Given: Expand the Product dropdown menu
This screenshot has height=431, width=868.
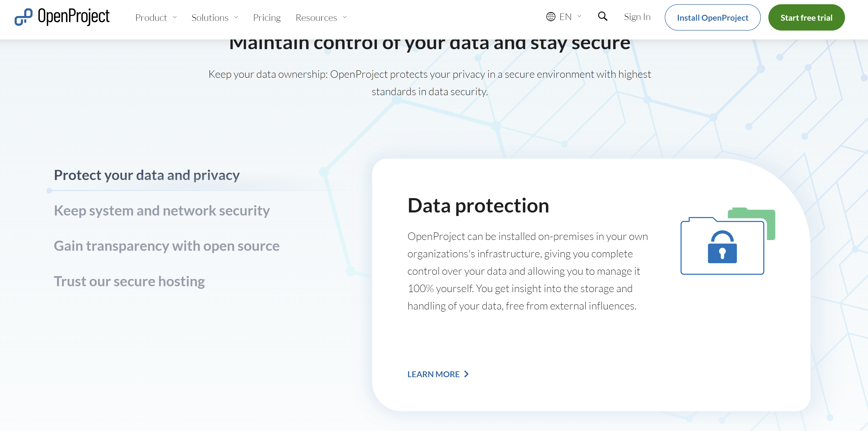Looking at the screenshot, I should (156, 18).
